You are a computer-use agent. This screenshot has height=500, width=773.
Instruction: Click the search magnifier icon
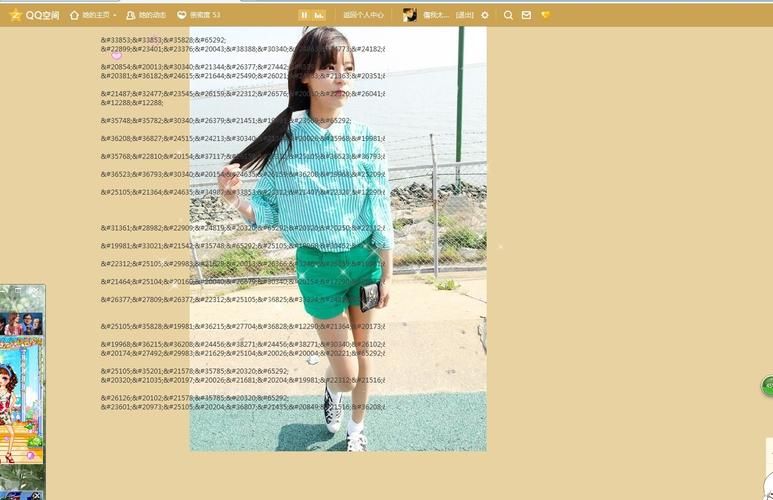[508, 15]
